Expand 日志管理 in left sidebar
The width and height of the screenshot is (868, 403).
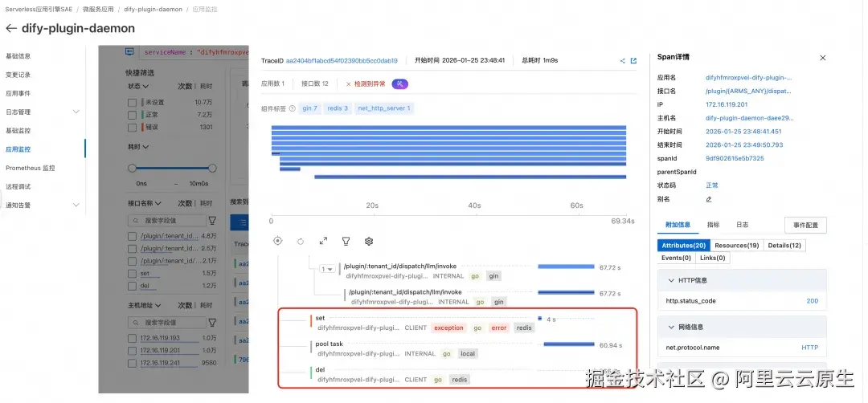(76, 112)
